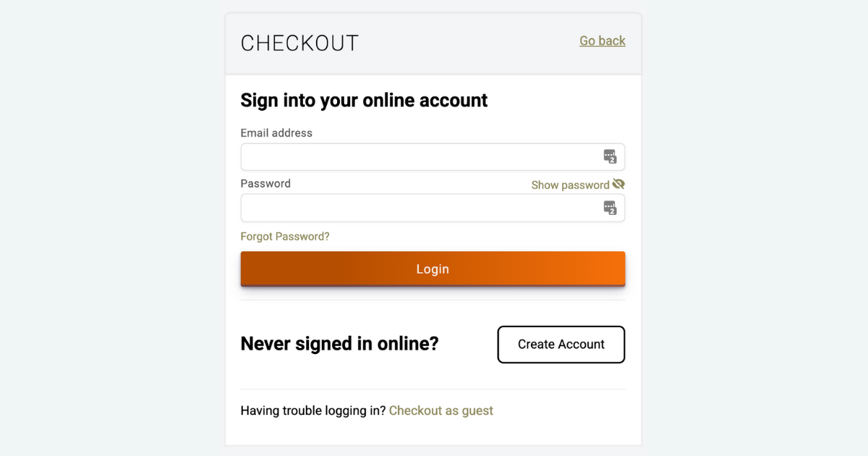Click Create Account for new users
This screenshot has width=868, height=456.
pos(561,345)
